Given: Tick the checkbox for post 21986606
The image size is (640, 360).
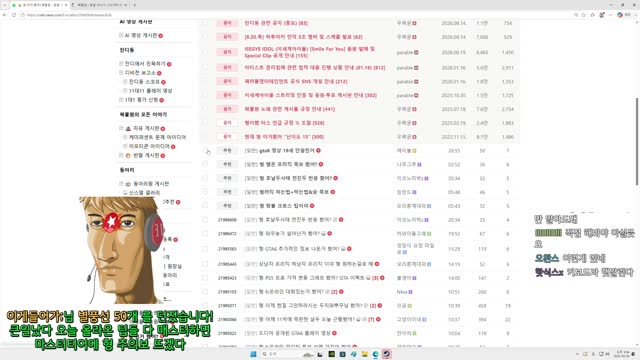Looking at the screenshot, I should click(205, 220).
